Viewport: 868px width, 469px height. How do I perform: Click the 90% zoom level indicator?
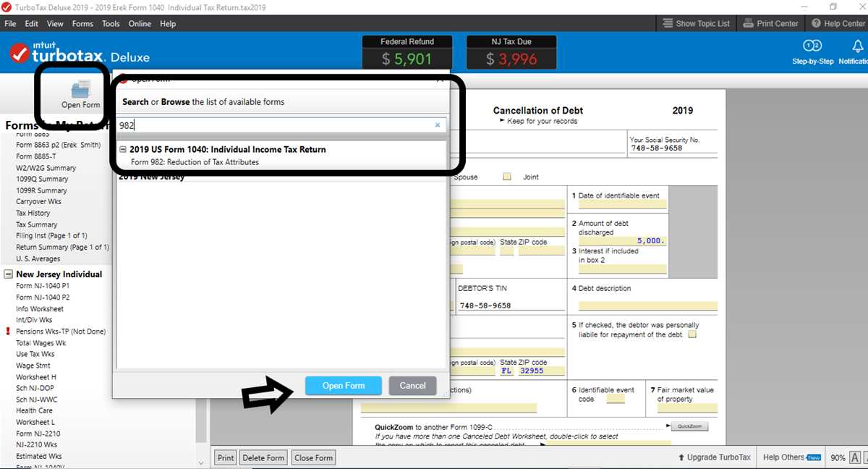[x=838, y=458]
